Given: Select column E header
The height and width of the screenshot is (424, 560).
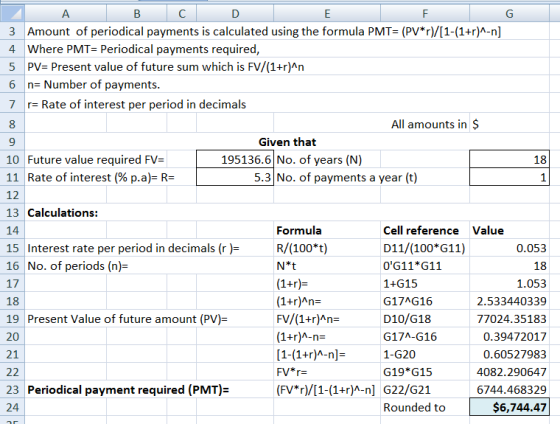Looking at the screenshot, I should coord(327,14).
